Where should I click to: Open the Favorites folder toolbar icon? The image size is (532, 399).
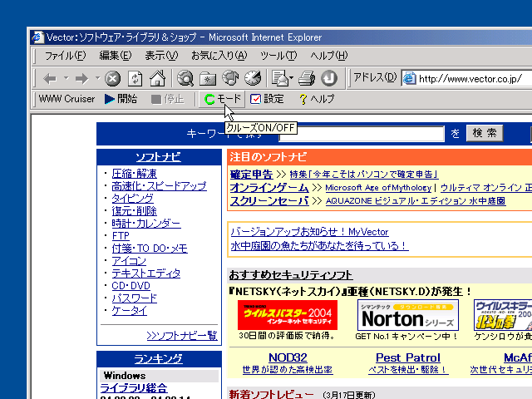tap(208, 79)
